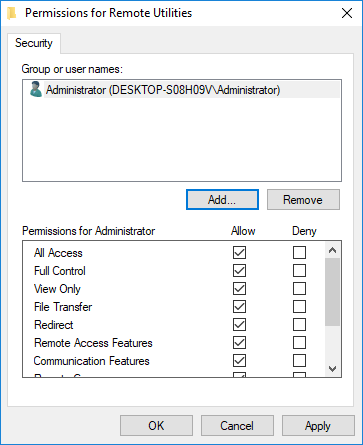Close the Permissions for Remote Utilities dialog
Screen dimensions: 363x445
tap(347, 13)
